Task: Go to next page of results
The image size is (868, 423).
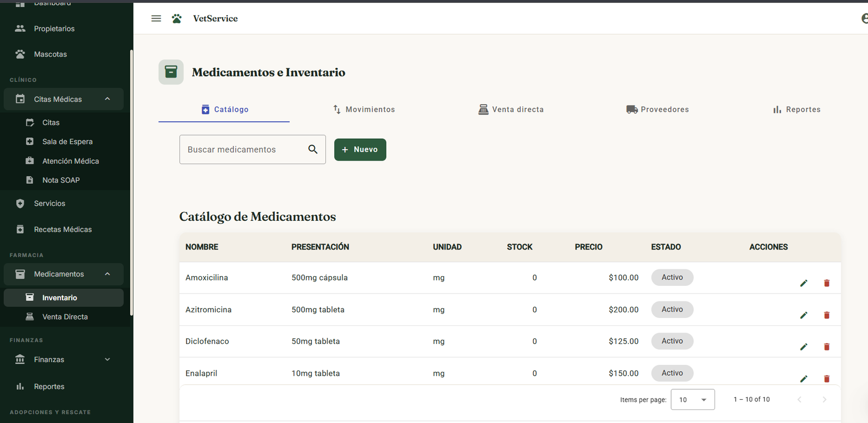Action: pyautogui.click(x=824, y=400)
